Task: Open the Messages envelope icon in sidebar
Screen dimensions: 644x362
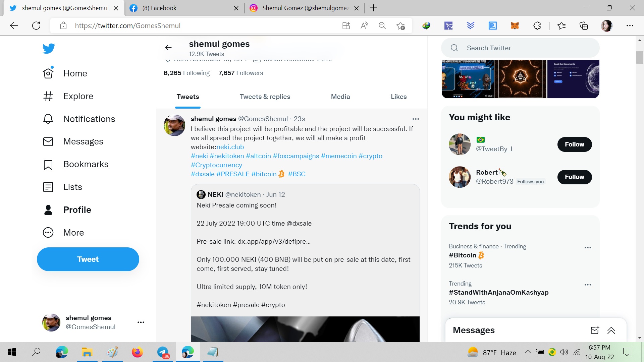Action: tap(48, 141)
